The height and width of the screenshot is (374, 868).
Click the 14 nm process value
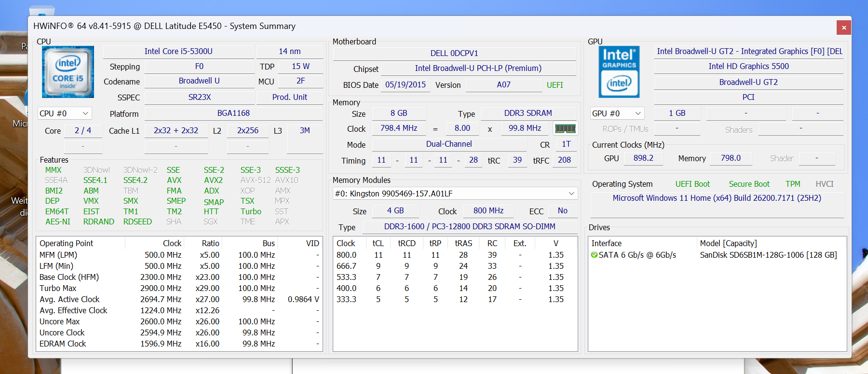coord(290,52)
